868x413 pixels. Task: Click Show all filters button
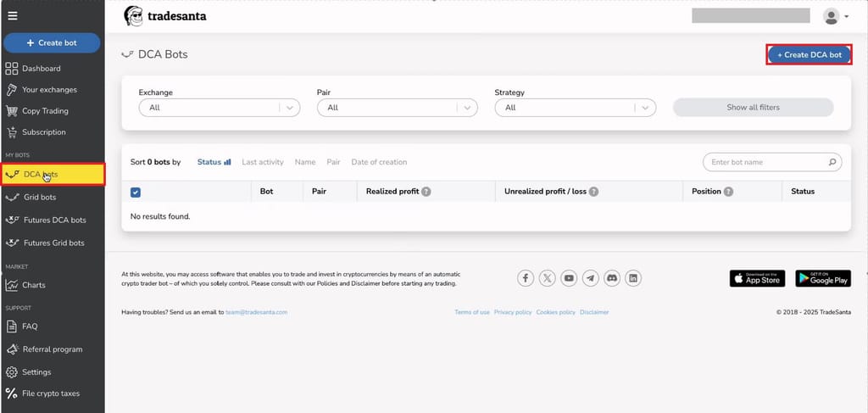click(753, 108)
